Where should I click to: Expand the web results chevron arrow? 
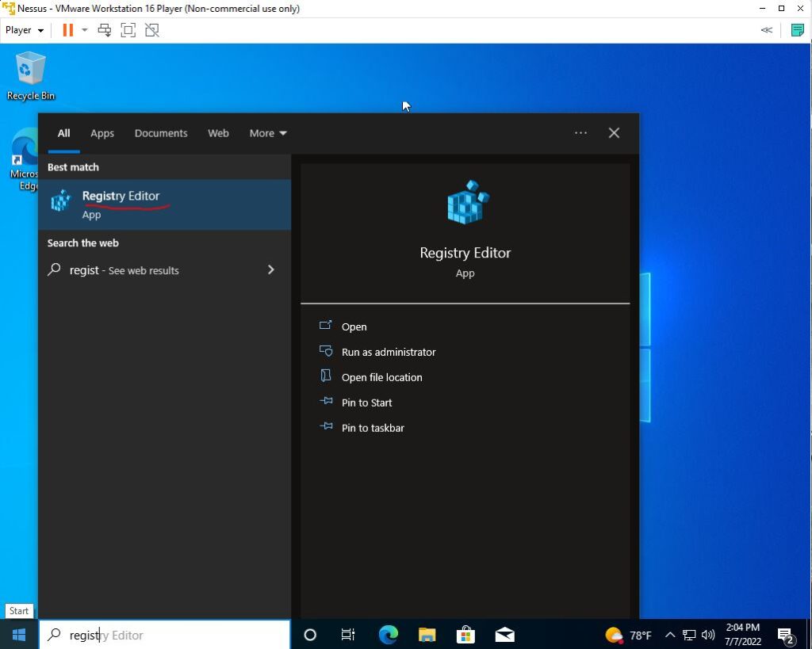tap(271, 269)
